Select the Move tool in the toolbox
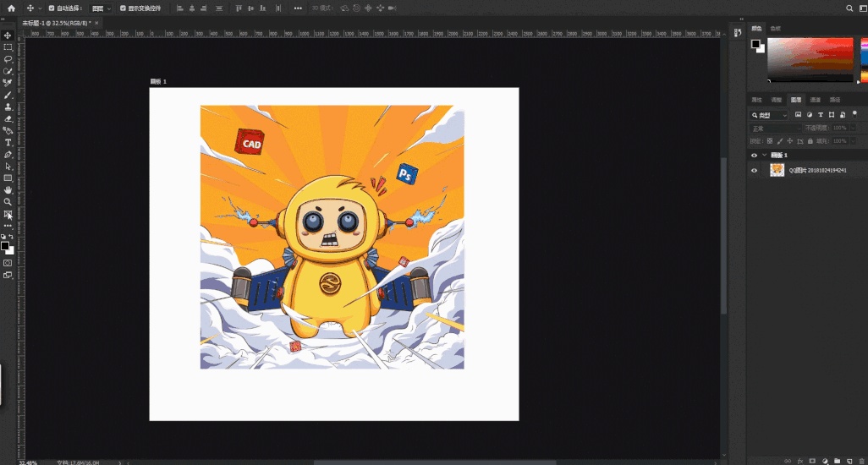The width and height of the screenshot is (868, 465). tap(8, 36)
